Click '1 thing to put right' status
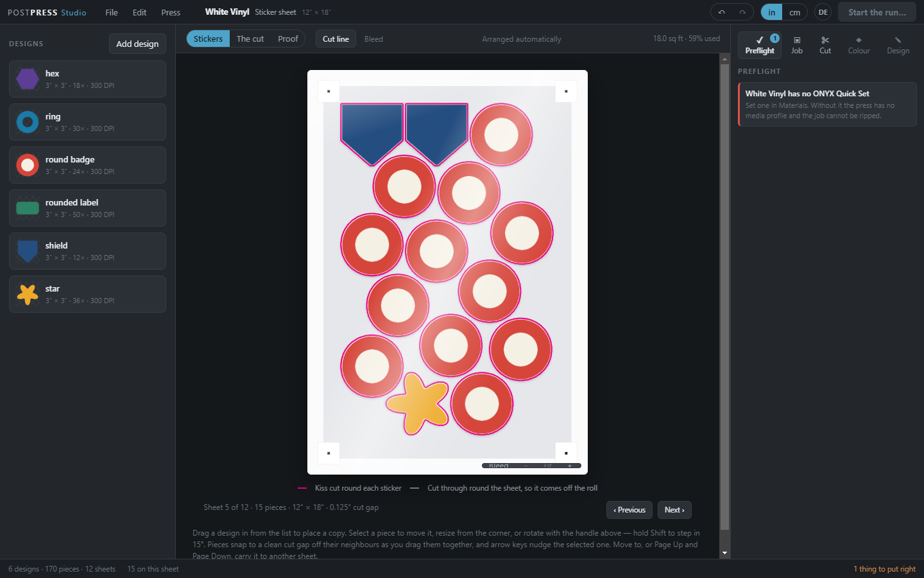Image resolution: width=924 pixels, height=578 pixels. (884, 569)
